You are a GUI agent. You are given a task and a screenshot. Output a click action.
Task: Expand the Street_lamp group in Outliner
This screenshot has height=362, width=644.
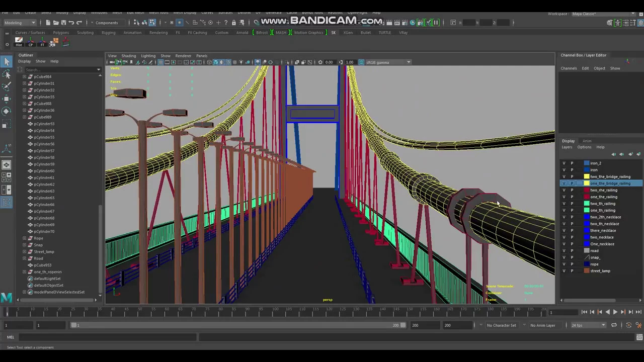pyautogui.click(x=24, y=251)
